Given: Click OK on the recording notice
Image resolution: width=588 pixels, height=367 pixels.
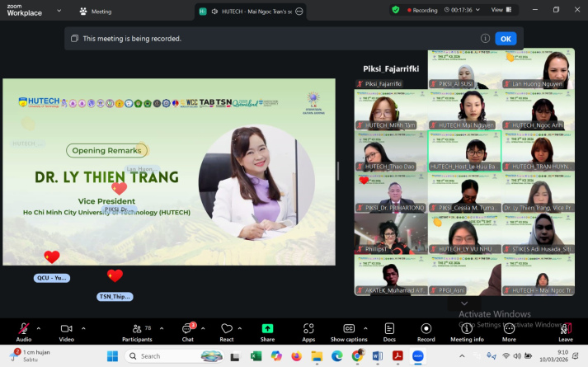Looking at the screenshot, I should pos(506,39).
